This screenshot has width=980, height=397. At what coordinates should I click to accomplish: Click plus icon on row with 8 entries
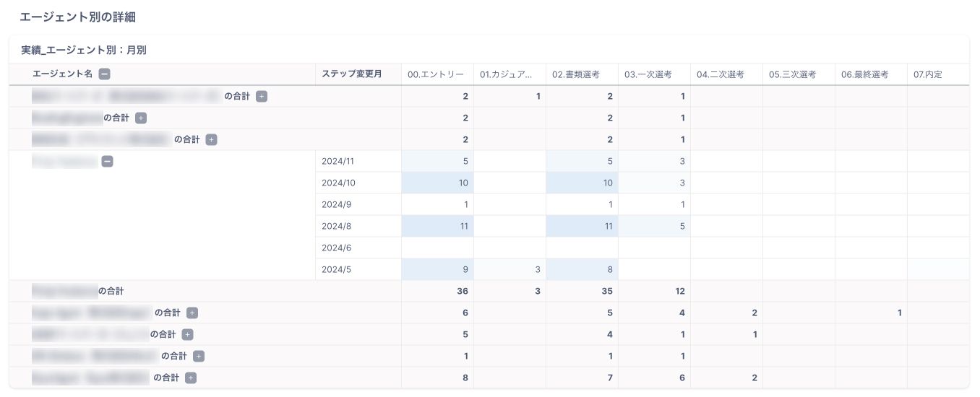(x=191, y=378)
